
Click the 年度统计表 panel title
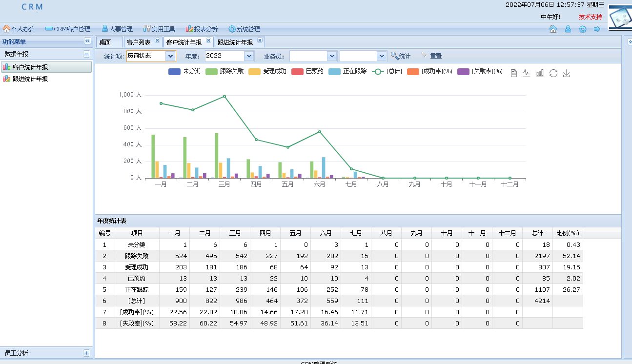tap(111, 221)
